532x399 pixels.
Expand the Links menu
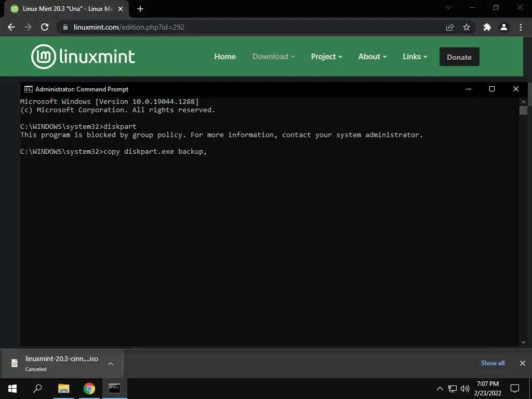[x=415, y=57]
